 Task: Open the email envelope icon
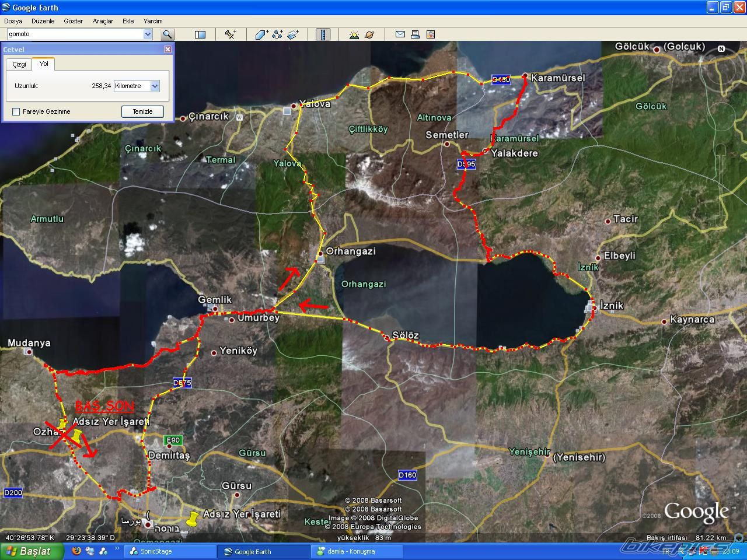click(x=400, y=34)
